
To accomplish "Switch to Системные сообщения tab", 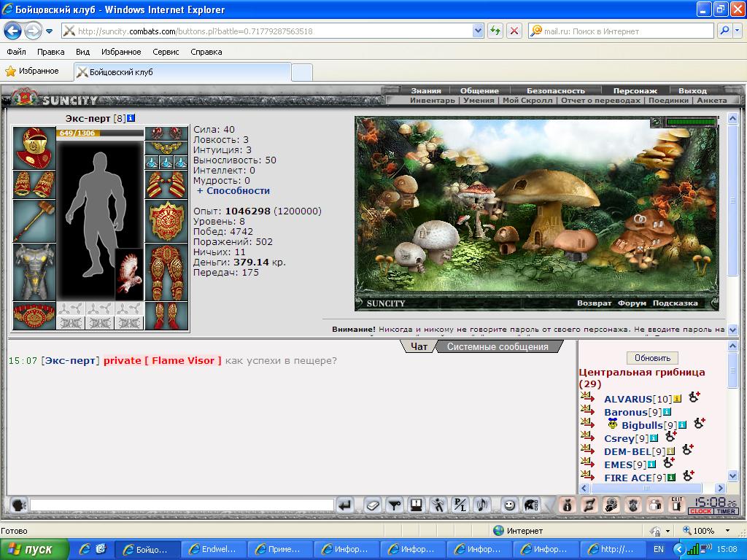I will [498, 346].
